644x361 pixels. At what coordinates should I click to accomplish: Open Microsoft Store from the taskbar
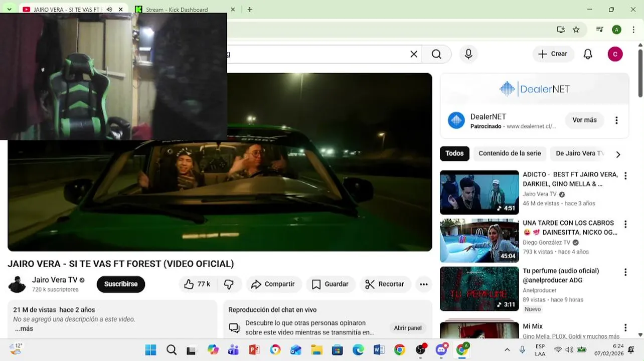coord(337,350)
